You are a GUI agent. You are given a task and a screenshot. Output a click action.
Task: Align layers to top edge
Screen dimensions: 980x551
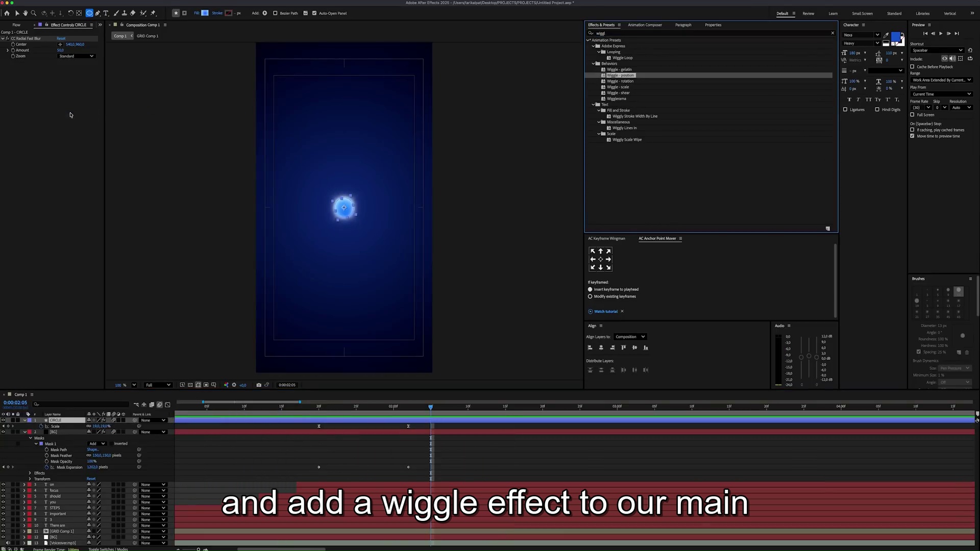pyautogui.click(x=623, y=347)
